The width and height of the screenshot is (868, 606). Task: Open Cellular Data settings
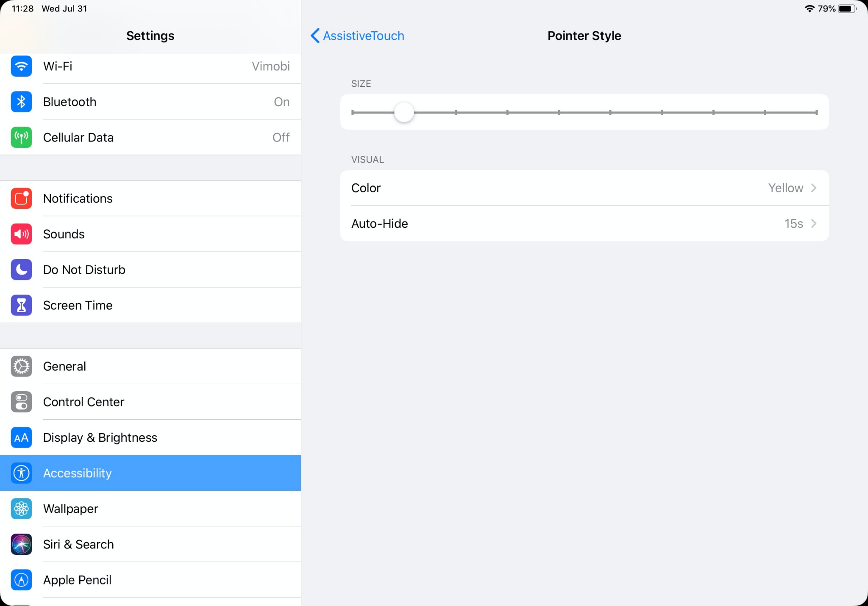(x=150, y=137)
